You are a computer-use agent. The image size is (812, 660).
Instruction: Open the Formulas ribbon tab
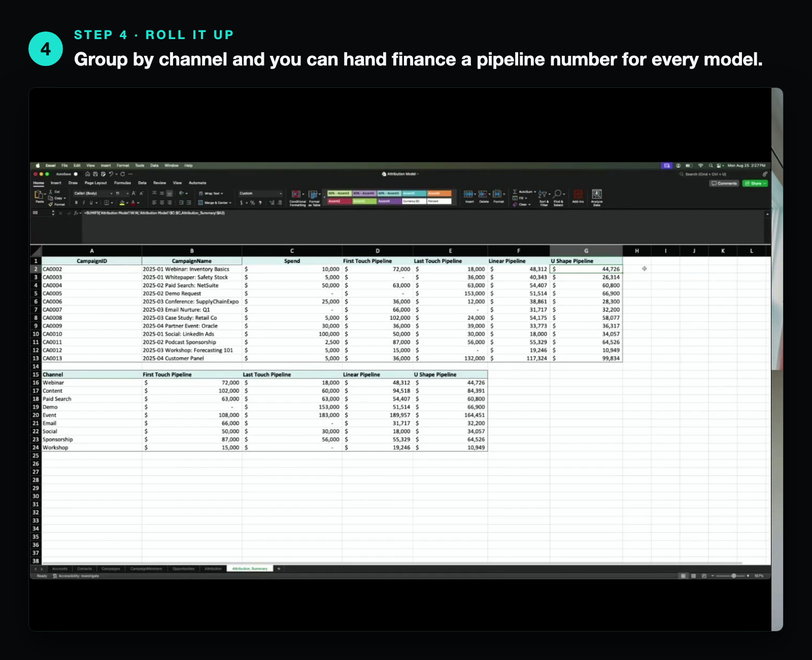[x=122, y=183]
